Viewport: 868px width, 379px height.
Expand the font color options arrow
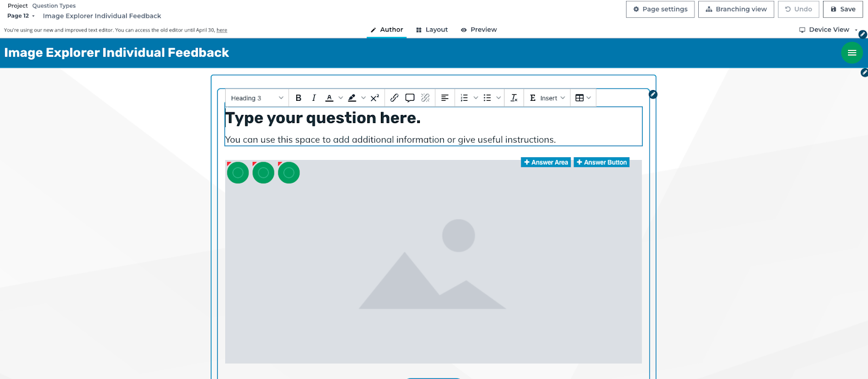[x=341, y=98]
